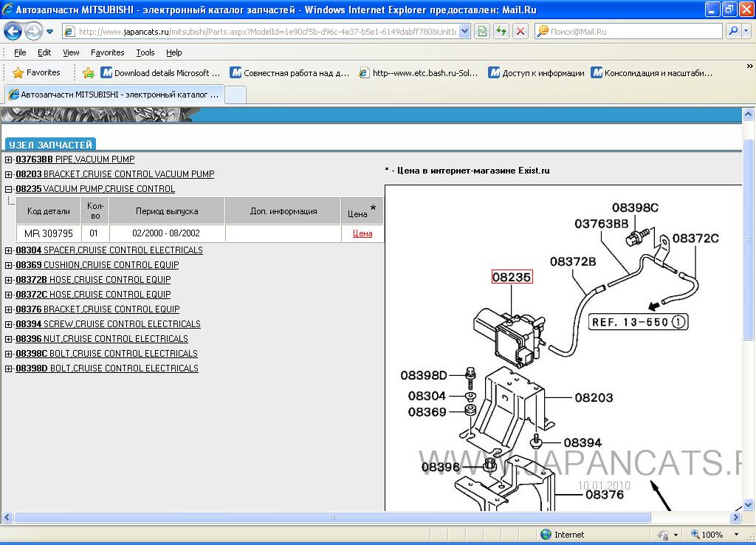756x545 pixels.
Task: Click the Add to Favorites Bar star icon
Action: 89,73
